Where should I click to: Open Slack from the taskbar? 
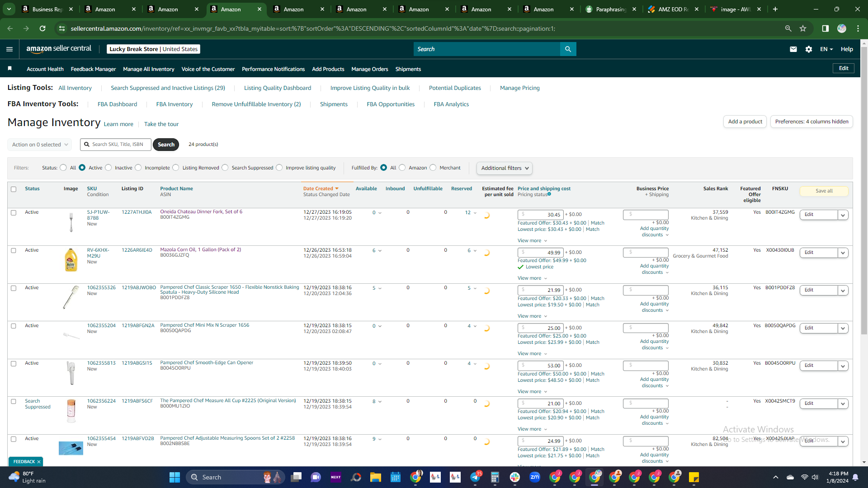coord(515,477)
